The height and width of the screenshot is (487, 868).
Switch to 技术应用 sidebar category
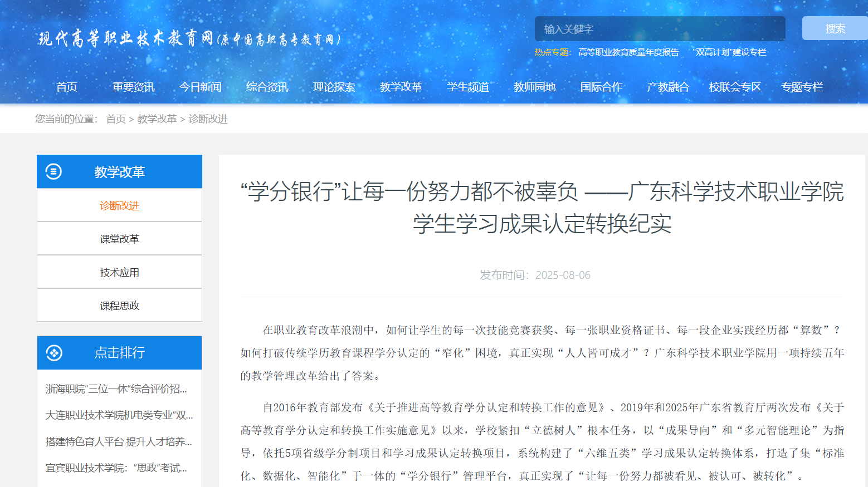(x=119, y=272)
